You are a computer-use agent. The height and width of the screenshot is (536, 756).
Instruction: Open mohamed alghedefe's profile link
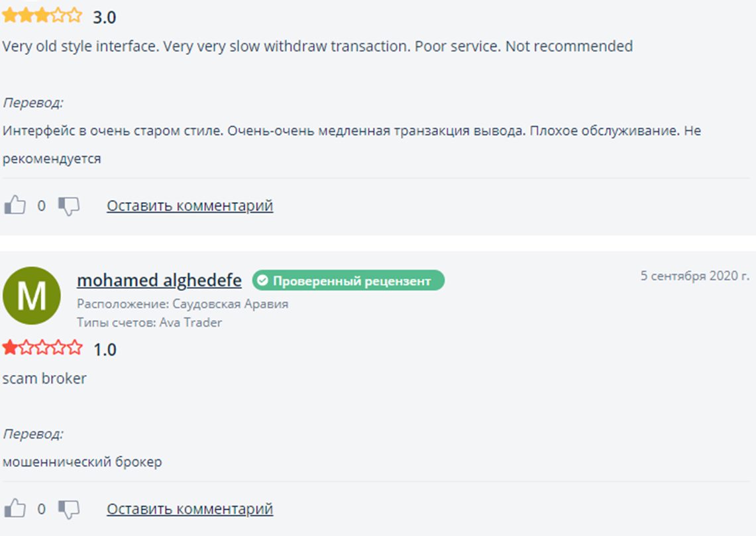pyautogui.click(x=159, y=280)
